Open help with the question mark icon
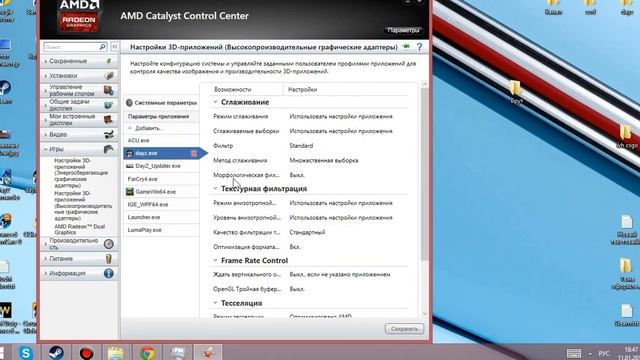 pyautogui.click(x=419, y=47)
